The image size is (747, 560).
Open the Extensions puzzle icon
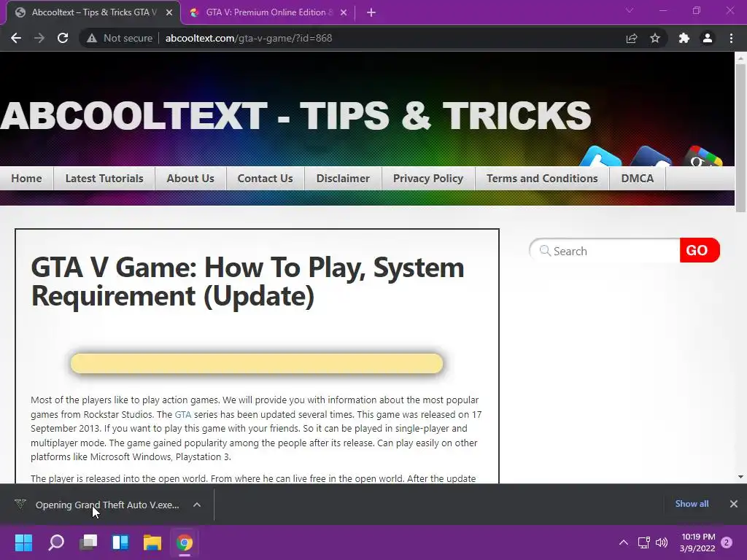point(684,38)
